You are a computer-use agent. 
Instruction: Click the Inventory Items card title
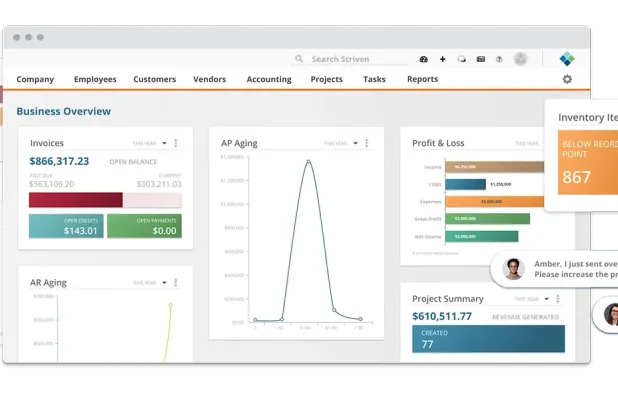tap(588, 117)
